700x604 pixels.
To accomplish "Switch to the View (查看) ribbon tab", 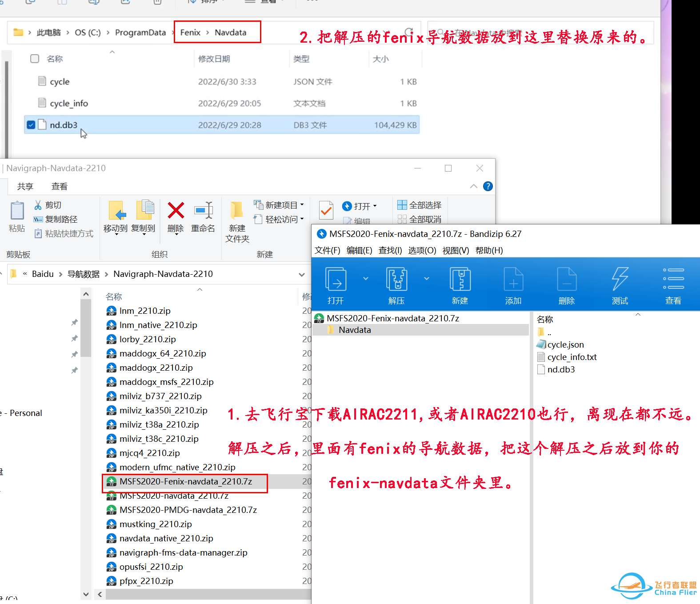I will coord(59,186).
